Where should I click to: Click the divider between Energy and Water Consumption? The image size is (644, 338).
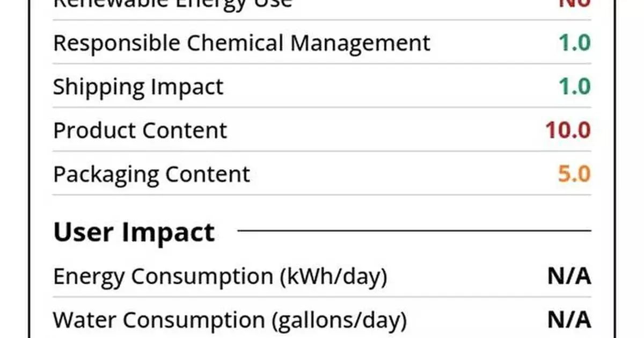click(x=322, y=297)
